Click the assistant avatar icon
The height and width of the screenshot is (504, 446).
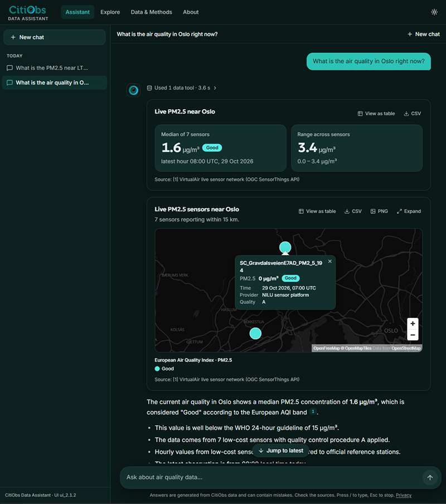(133, 90)
